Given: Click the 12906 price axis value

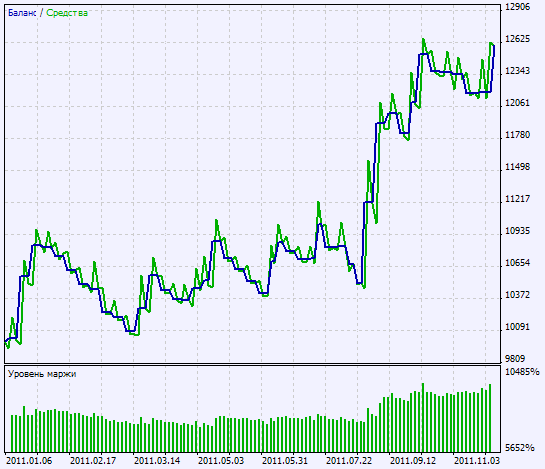Looking at the screenshot, I should tap(518, 7).
